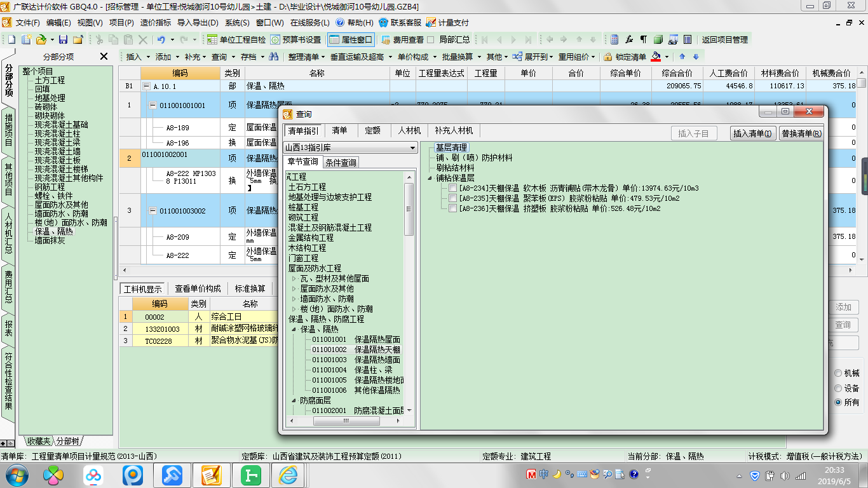Collapse the A.10.1 section row

146,86
